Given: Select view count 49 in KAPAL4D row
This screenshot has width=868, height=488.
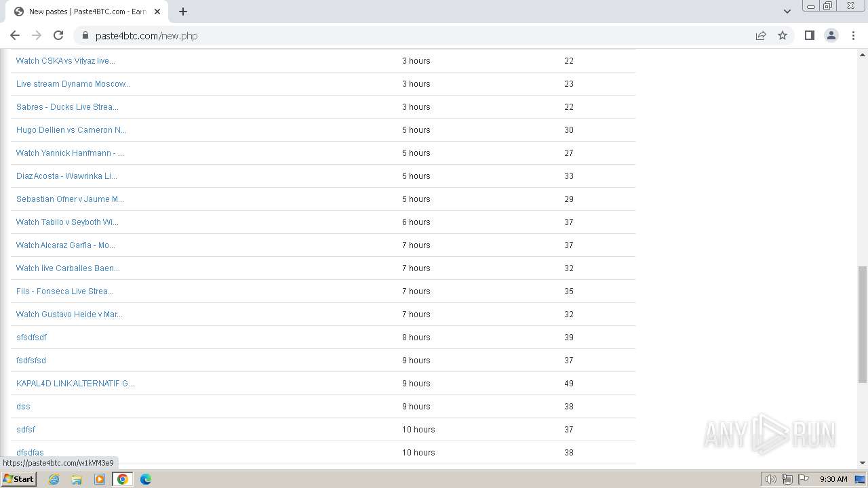Looking at the screenshot, I should [x=569, y=384].
